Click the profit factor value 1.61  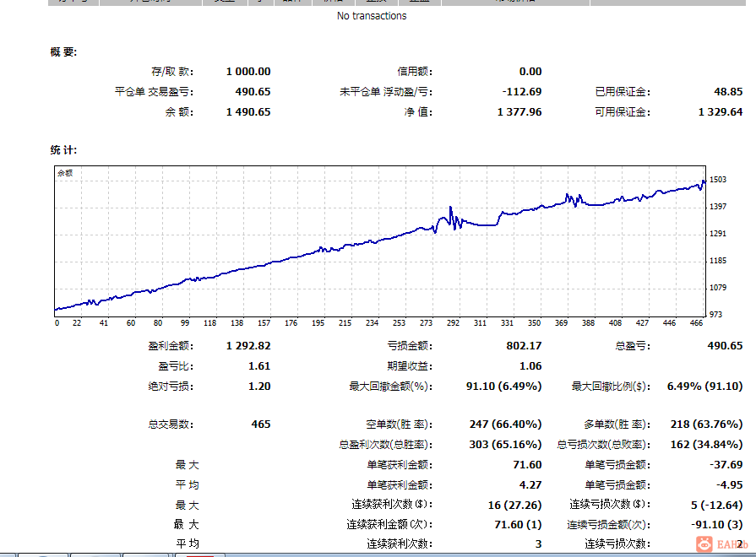tap(259, 365)
